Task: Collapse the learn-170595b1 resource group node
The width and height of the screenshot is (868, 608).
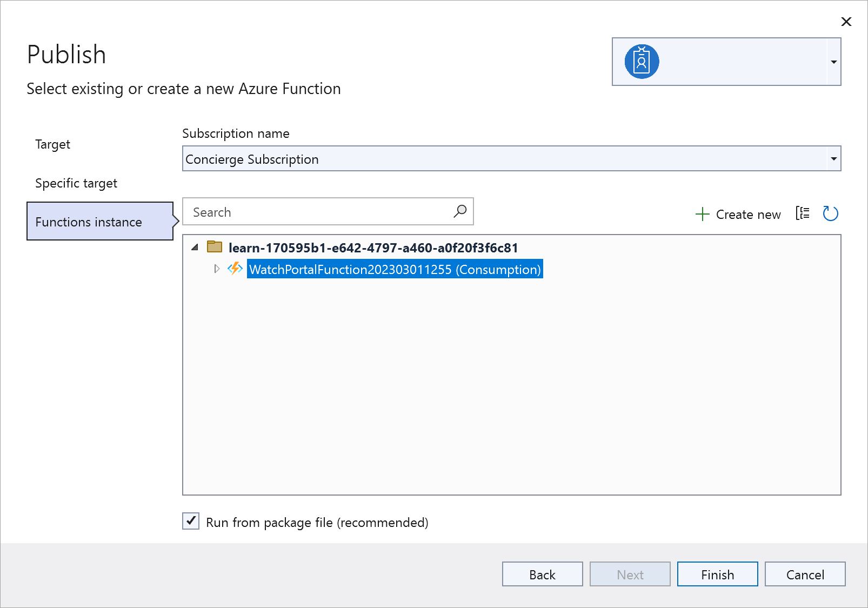Action: pos(195,248)
